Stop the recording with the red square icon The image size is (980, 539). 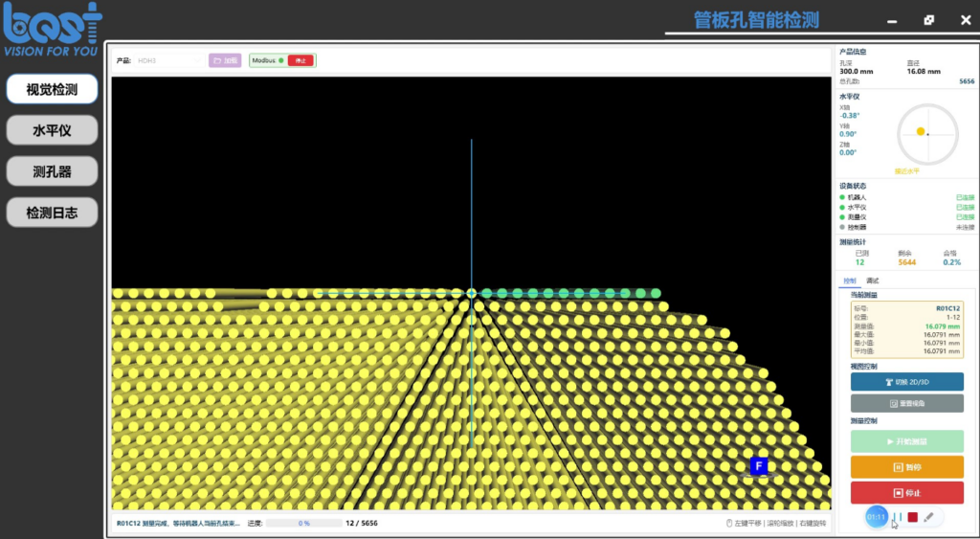[912, 517]
